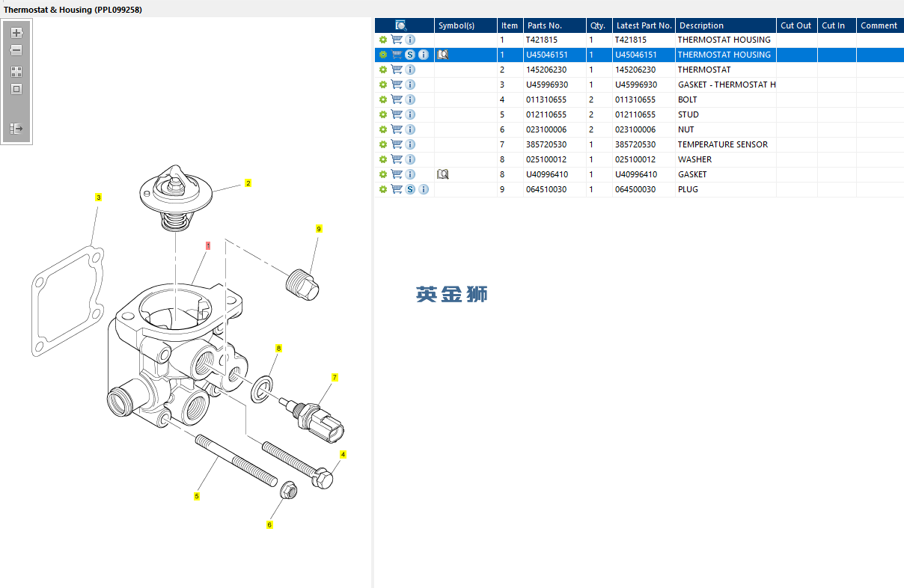The width and height of the screenshot is (904, 588).
Task: Click green gear icon for T421815 row
Action: 383,40
